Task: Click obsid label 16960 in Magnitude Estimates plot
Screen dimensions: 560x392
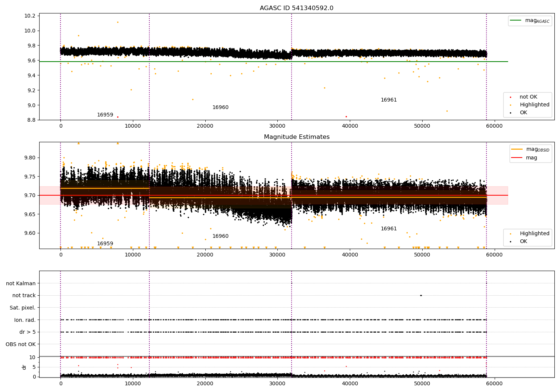Action: tap(220, 236)
